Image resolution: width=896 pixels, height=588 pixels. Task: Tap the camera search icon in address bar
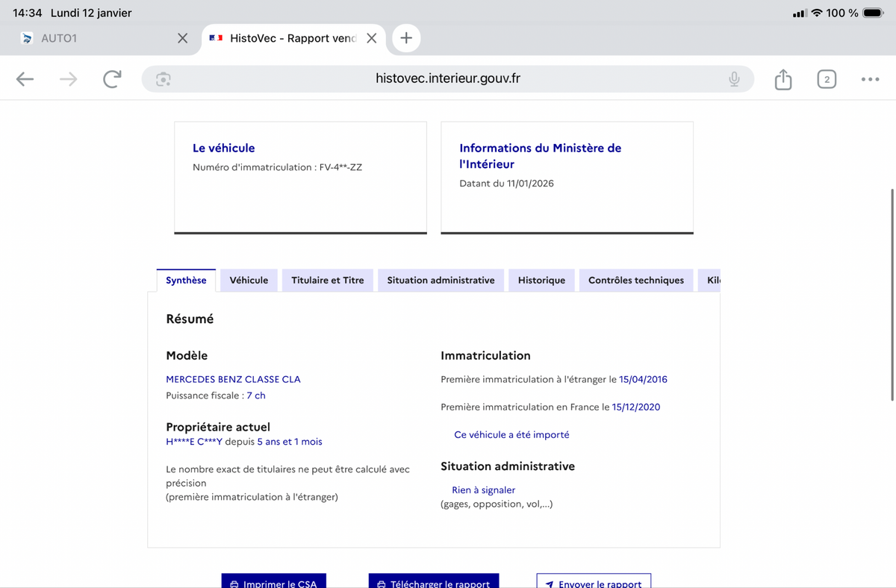[x=164, y=79]
